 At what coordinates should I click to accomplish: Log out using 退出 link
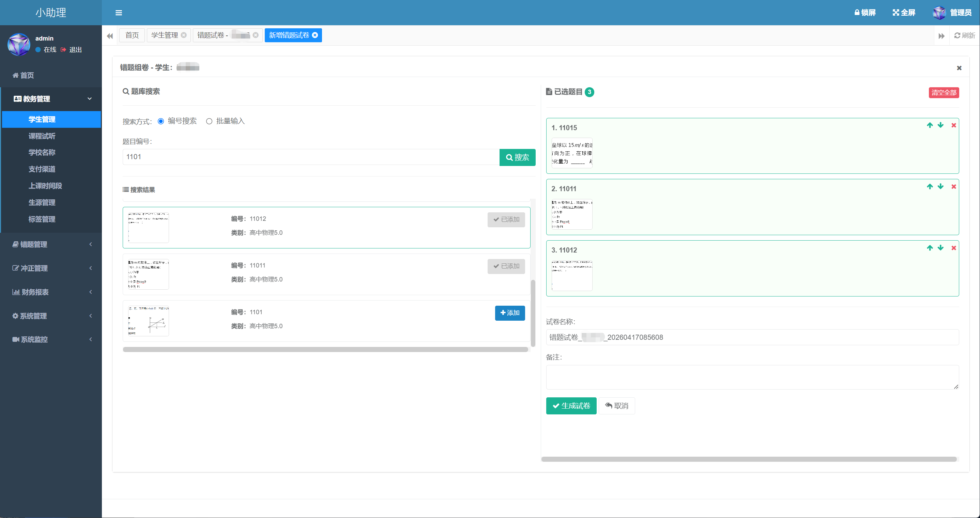coord(71,49)
